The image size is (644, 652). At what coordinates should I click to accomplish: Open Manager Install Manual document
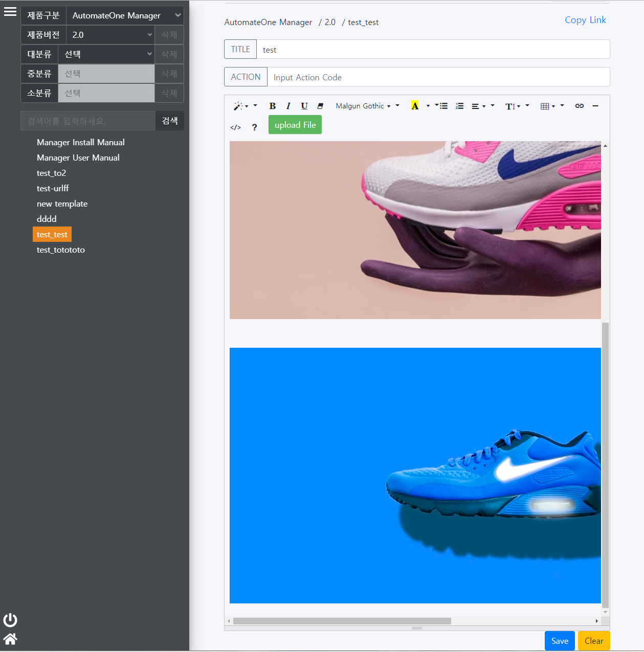coord(81,142)
